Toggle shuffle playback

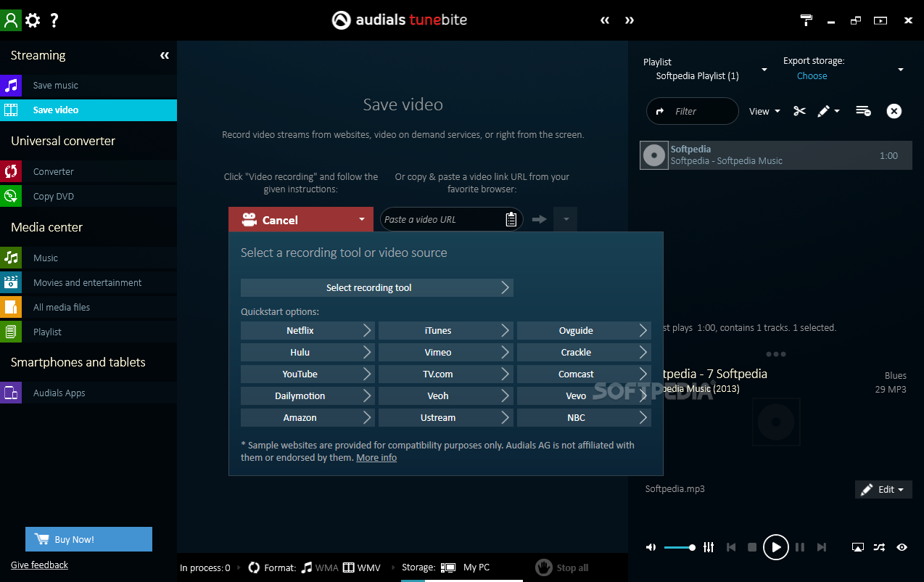[x=879, y=547]
